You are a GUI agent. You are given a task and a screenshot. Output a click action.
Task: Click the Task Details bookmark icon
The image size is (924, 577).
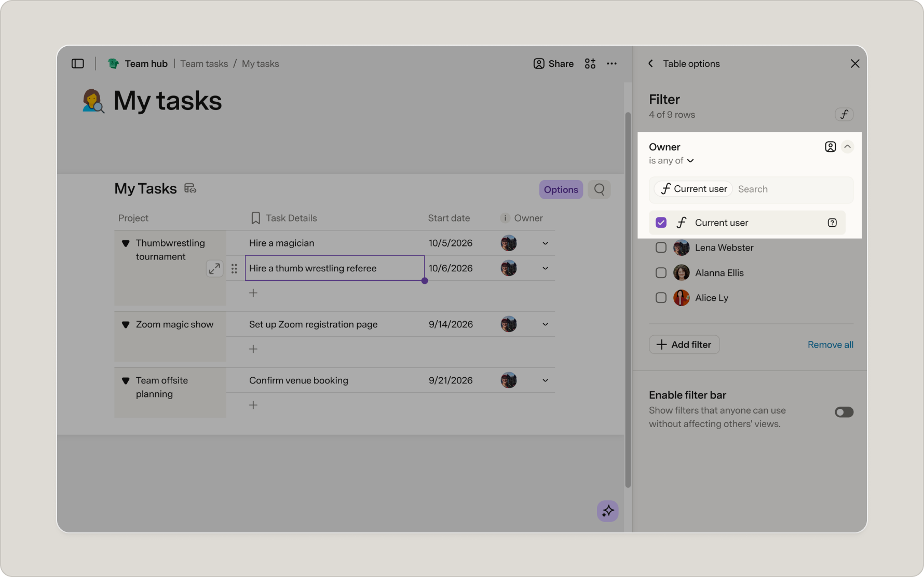255,218
